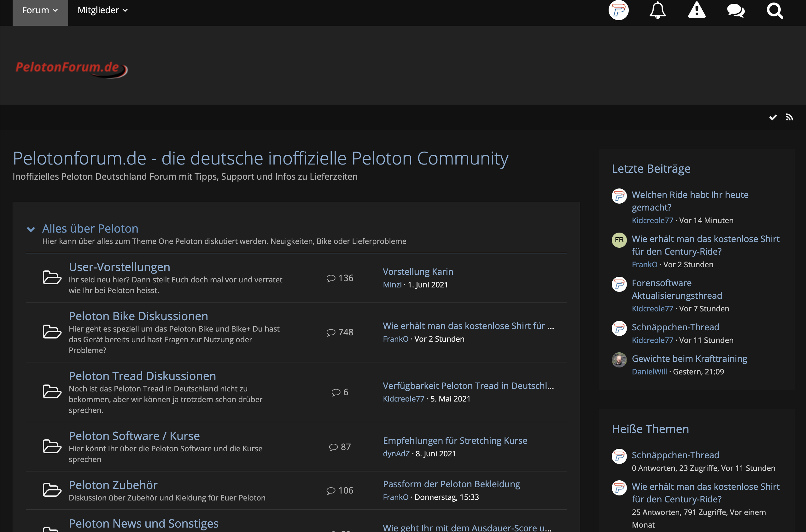The height and width of the screenshot is (532, 806).
Task: Open the Mitglieder dropdown menu
Action: [102, 10]
